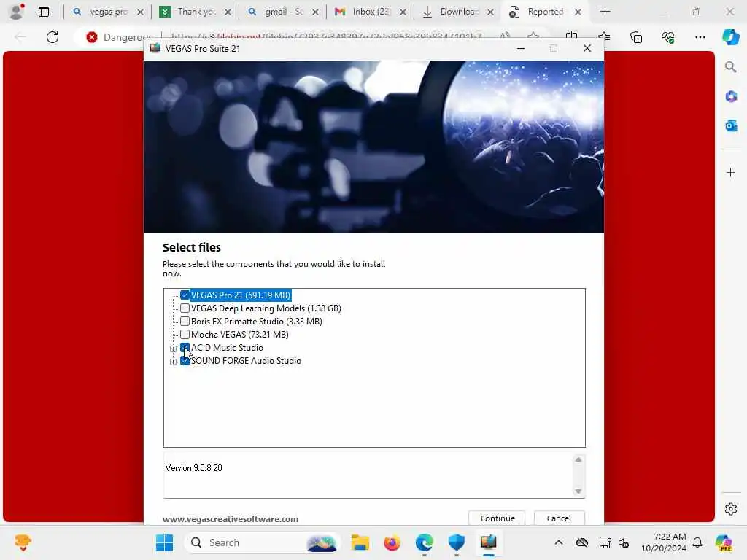Image resolution: width=747 pixels, height=560 pixels.
Task: Open a new browser tab
Action: coord(605,12)
